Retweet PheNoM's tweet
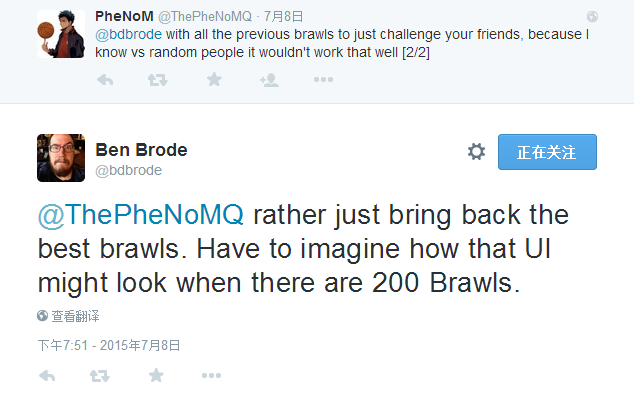Viewport: 634px width, 414px height. click(x=157, y=80)
